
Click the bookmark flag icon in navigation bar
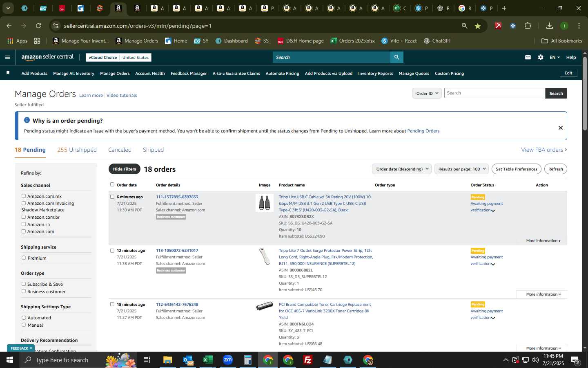(x=8, y=73)
